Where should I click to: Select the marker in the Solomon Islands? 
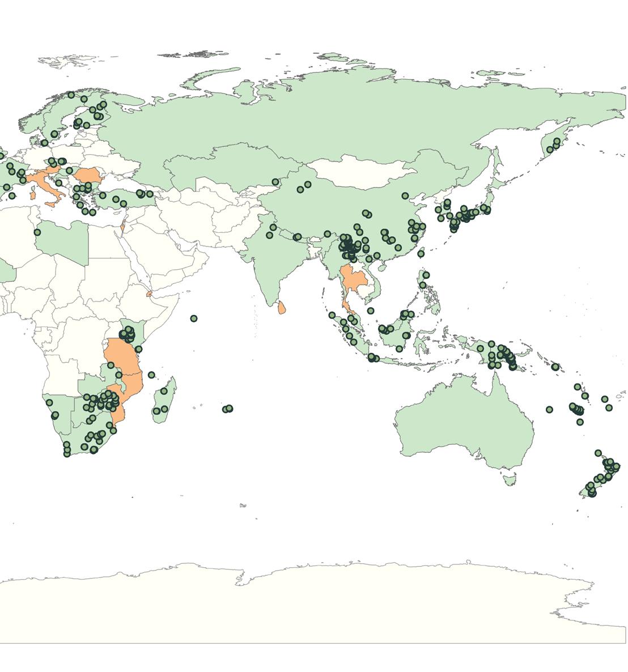(x=555, y=367)
